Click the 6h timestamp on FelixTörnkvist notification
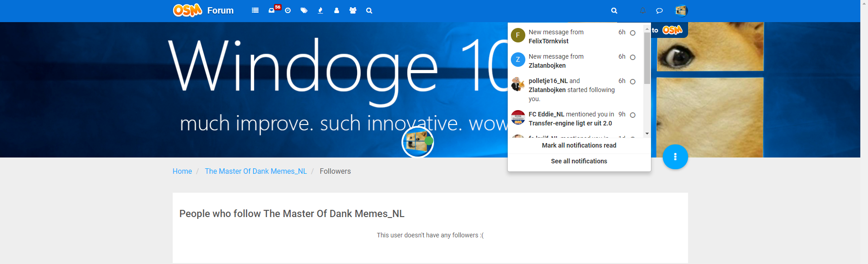Screen dimensions: 868x264 [x=622, y=32]
